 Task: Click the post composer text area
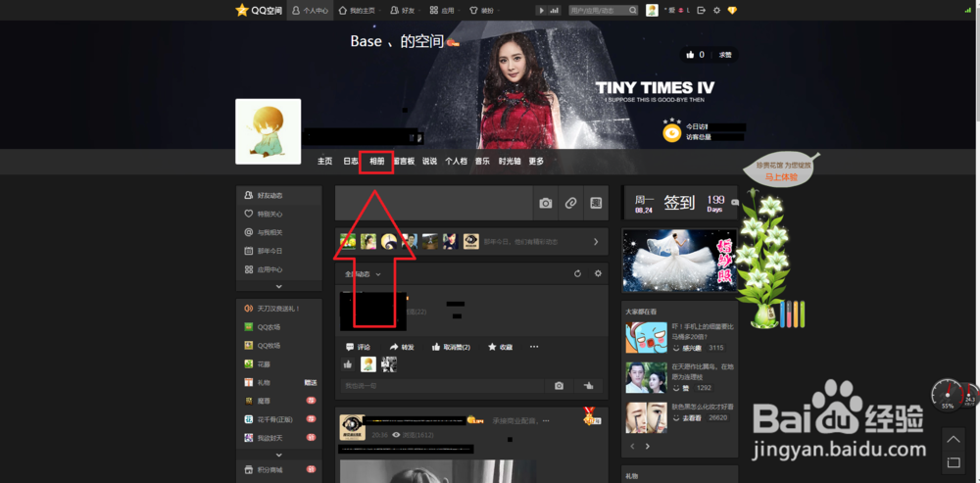[434, 203]
